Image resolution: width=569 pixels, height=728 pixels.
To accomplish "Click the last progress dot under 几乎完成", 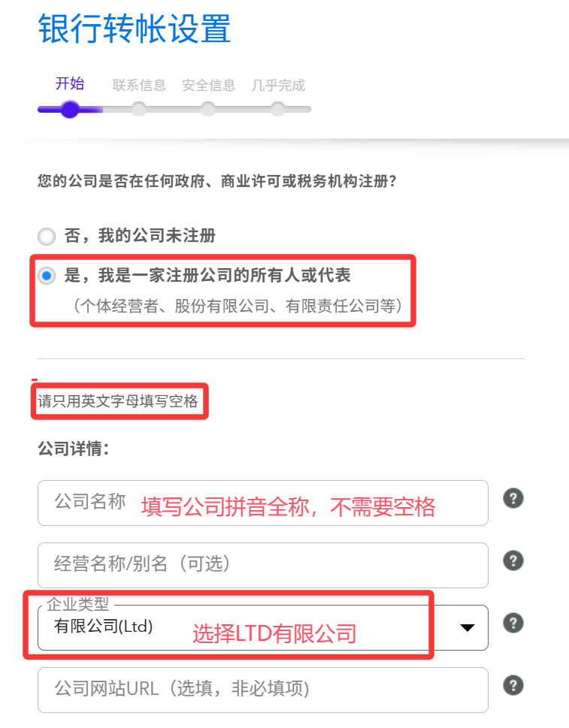I will click(278, 110).
